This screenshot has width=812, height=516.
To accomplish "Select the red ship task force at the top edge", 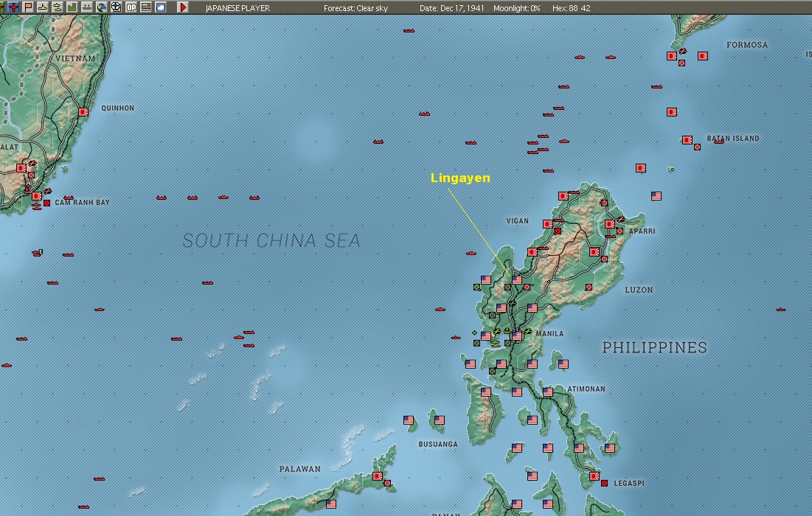I will pos(409,31).
